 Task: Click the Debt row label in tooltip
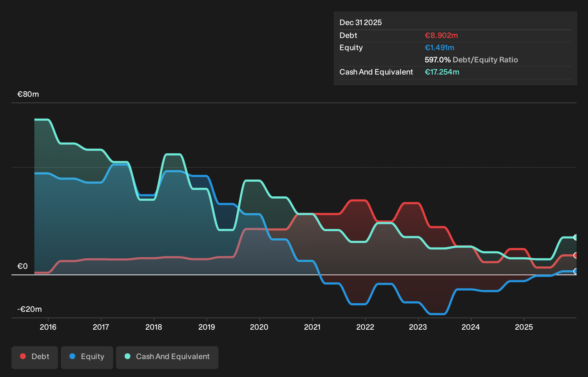coord(348,35)
